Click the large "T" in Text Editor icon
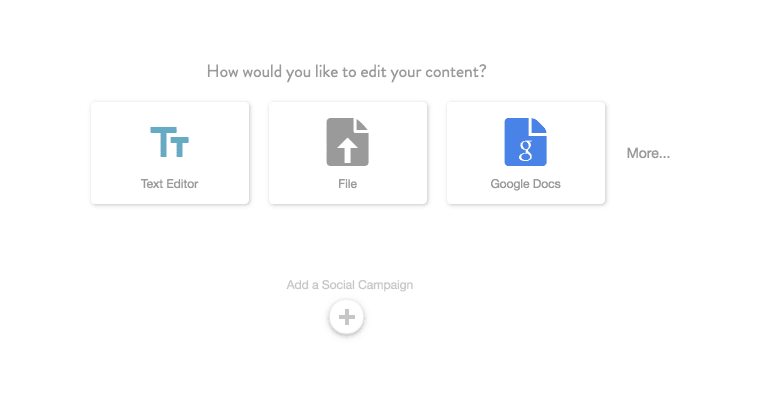The image size is (770, 400). [160, 142]
